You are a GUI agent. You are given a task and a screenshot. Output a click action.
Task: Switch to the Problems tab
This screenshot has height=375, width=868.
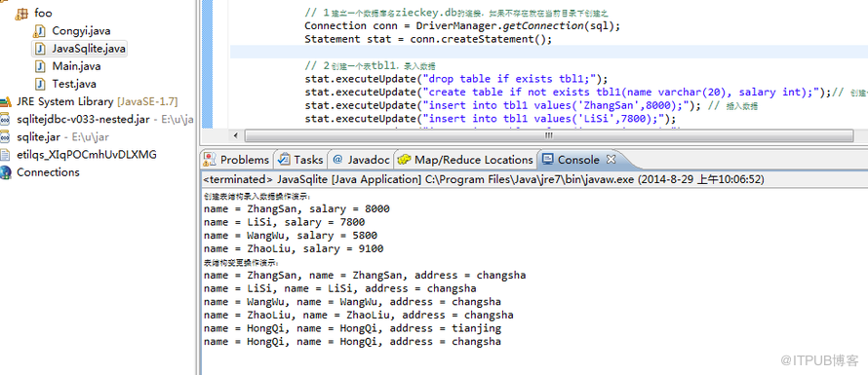237,160
